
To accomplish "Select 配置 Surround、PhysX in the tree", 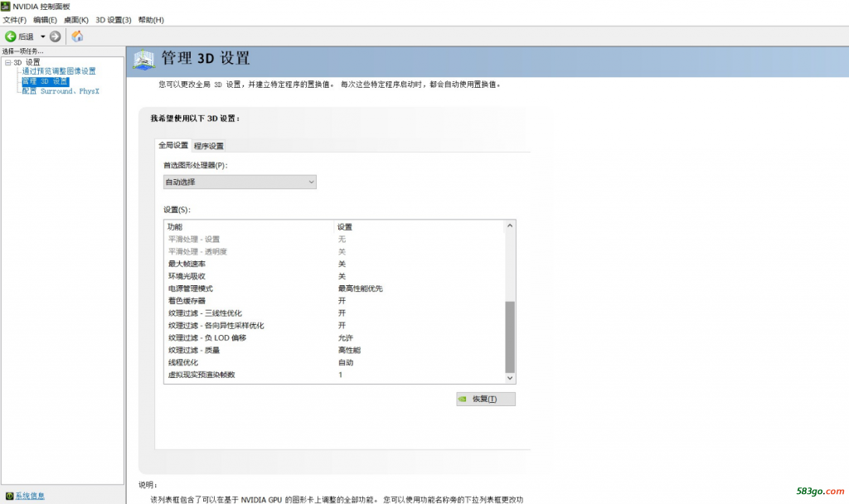I will (x=61, y=91).
